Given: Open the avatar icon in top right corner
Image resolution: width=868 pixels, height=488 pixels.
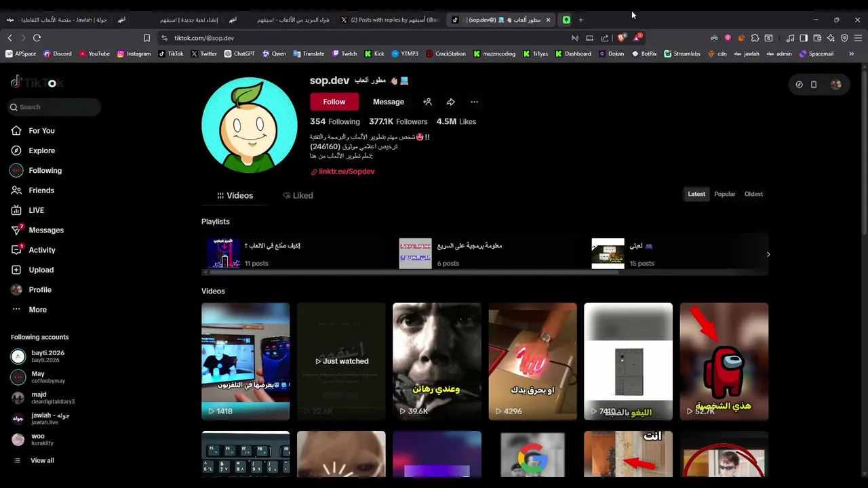Looking at the screenshot, I should pyautogui.click(x=835, y=85).
